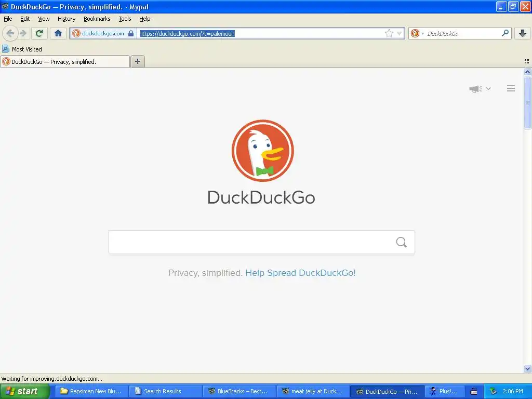Click the 2:06 PM taskbar clock

513,391
